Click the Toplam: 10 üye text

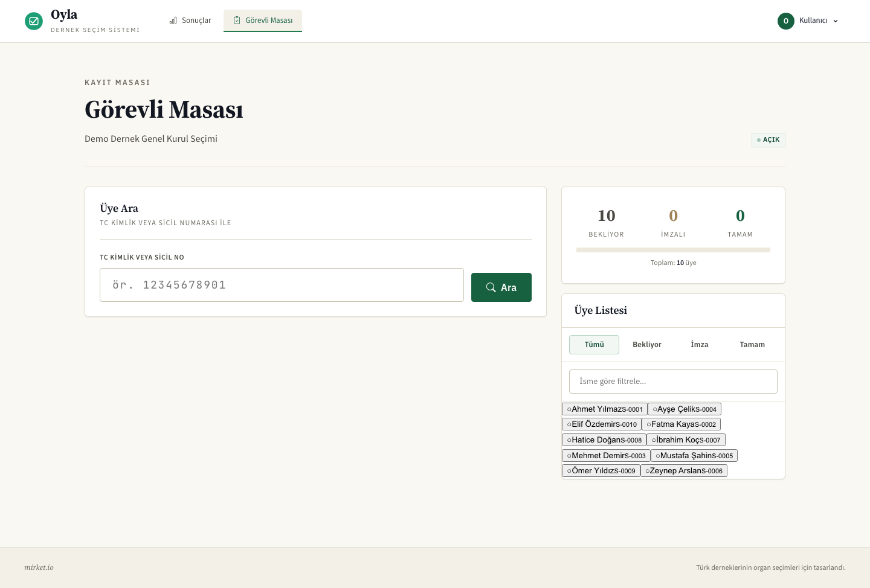click(673, 263)
